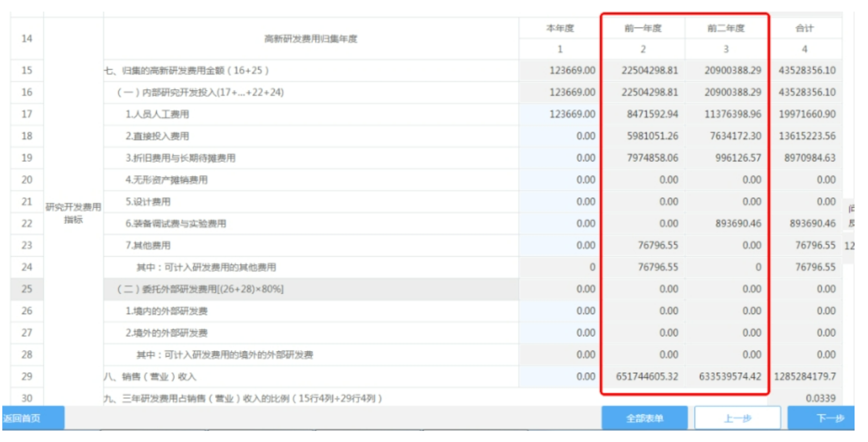Click the 研究开发费用指标 category label
The height and width of the screenshot is (442, 868).
click(73, 213)
